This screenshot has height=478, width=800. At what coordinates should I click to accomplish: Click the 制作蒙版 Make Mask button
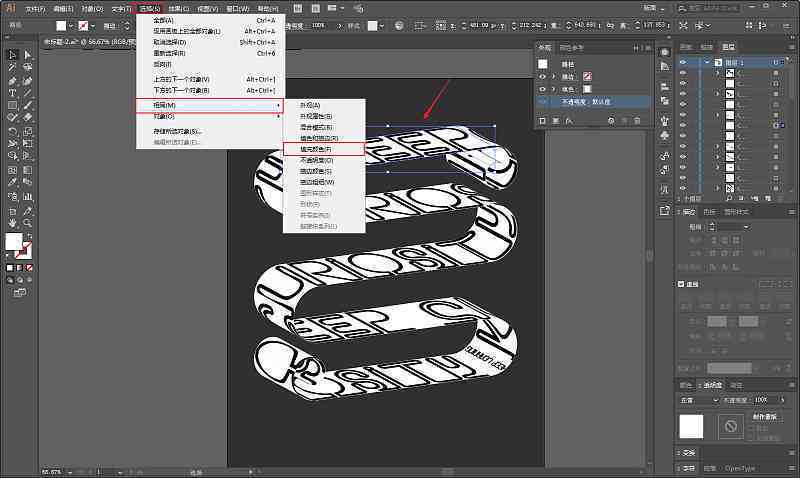coord(764,416)
